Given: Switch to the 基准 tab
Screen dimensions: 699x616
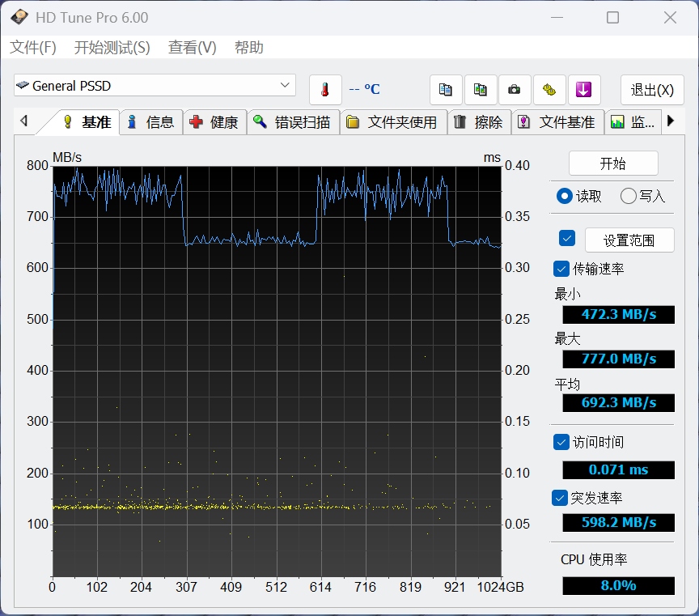Looking at the screenshot, I should point(87,121).
